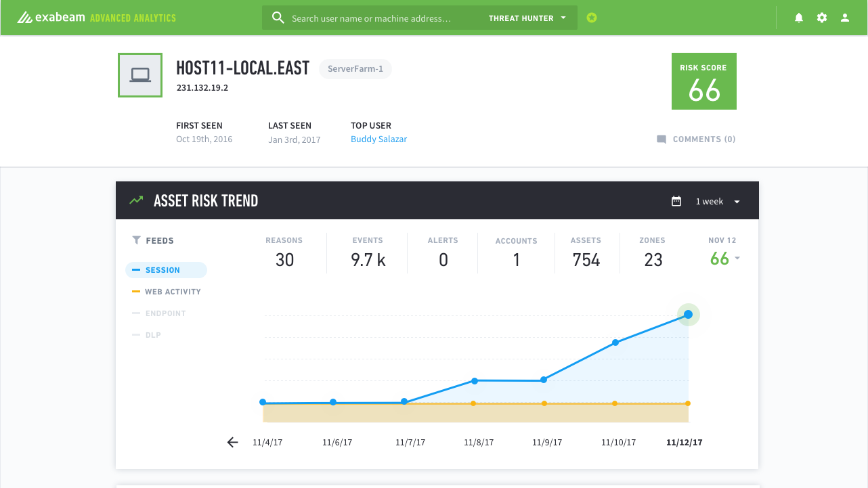This screenshot has height=488, width=868.
Task: Select the Alerts 0 stat
Action: (x=443, y=252)
